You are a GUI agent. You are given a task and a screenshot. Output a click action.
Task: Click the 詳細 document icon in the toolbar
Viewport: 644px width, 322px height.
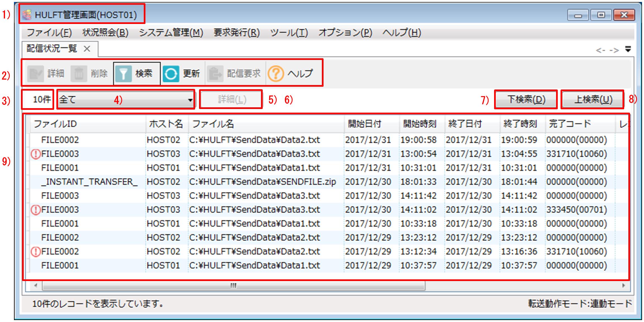point(35,74)
